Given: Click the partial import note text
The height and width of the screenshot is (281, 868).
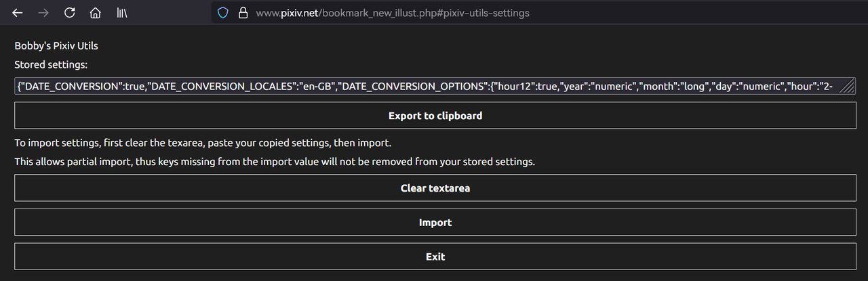Looking at the screenshot, I should click(x=275, y=163).
